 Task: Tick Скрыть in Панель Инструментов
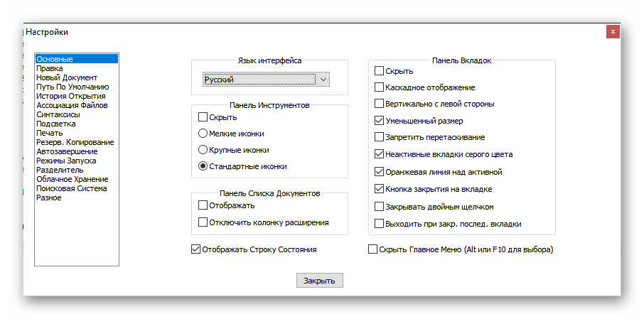204,117
